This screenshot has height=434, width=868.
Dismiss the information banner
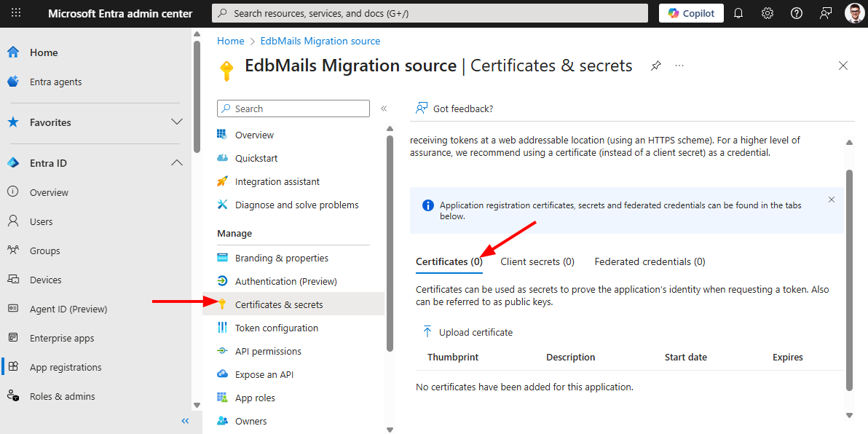(x=832, y=200)
